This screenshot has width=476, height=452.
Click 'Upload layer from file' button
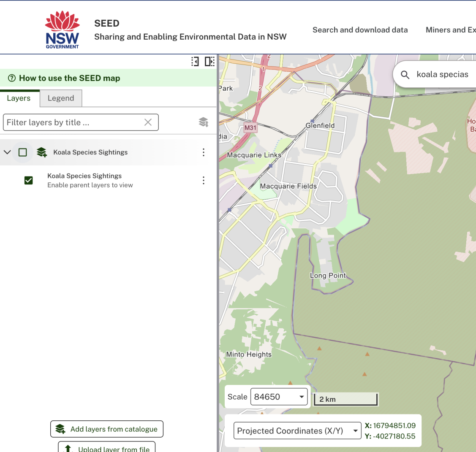tap(107, 447)
